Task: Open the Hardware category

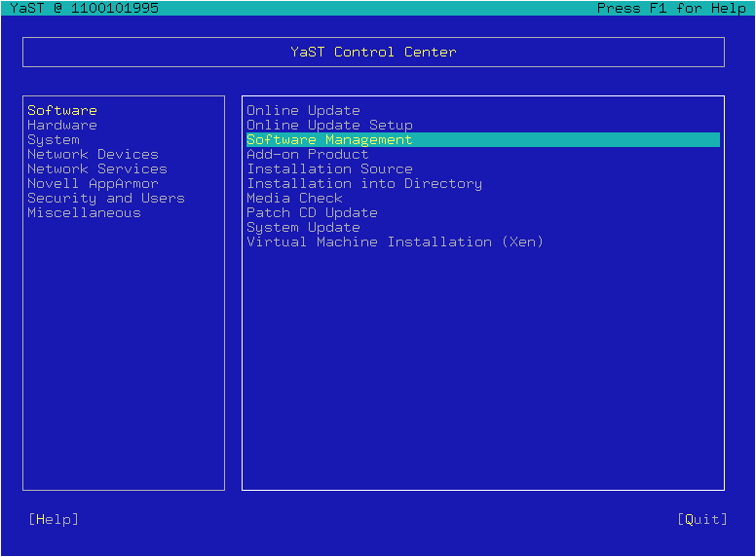Action: point(62,125)
